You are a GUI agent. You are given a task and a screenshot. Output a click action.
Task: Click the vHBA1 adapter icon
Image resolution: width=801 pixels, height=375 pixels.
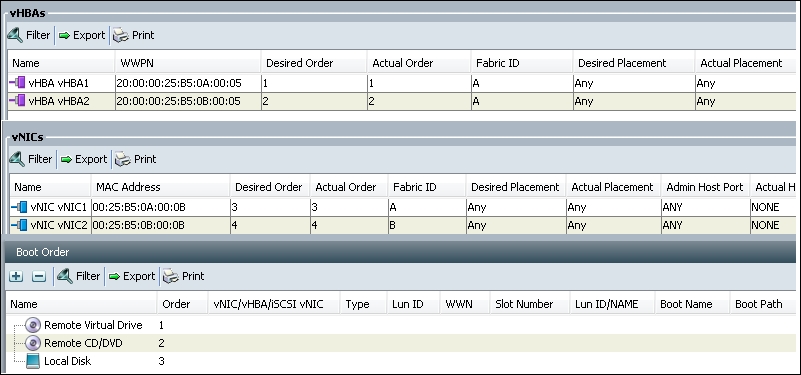[17, 83]
